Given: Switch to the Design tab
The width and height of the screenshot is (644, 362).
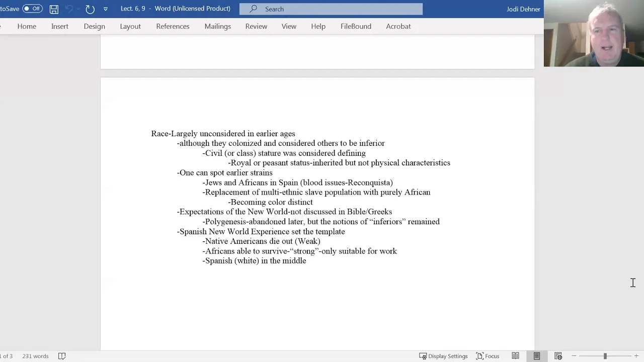Looking at the screenshot, I should pyautogui.click(x=95, y=26).
